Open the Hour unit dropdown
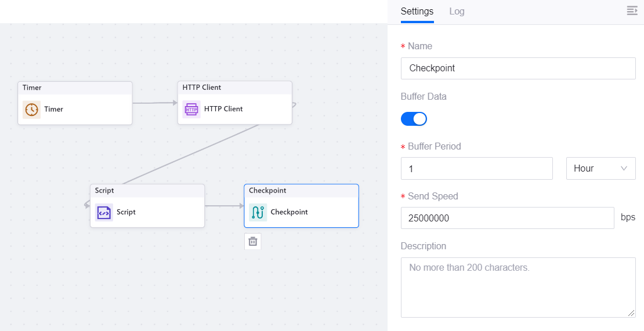This screenshot has height=331, width=644. point(600,169)
